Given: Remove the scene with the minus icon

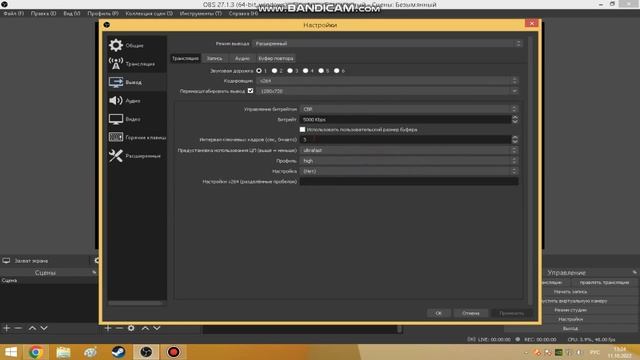Looking at the screenshot, I should click(x=18, y=328).
